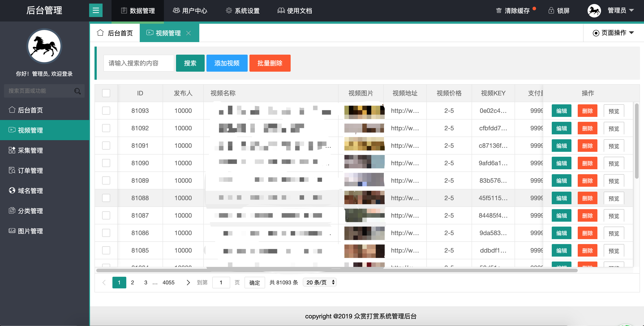Open the 20 条/页 page size selector
This screenshot has width=644, height=326.
[x=320, y=283]
